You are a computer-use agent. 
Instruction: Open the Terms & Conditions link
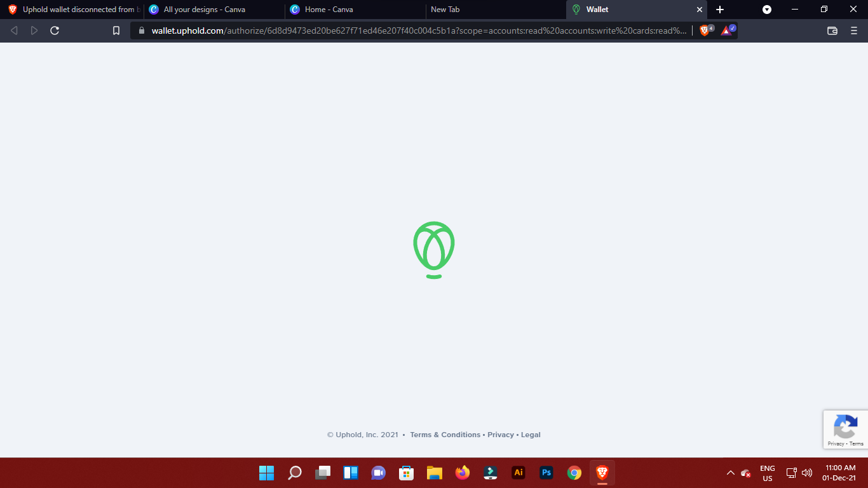(445, 435)
